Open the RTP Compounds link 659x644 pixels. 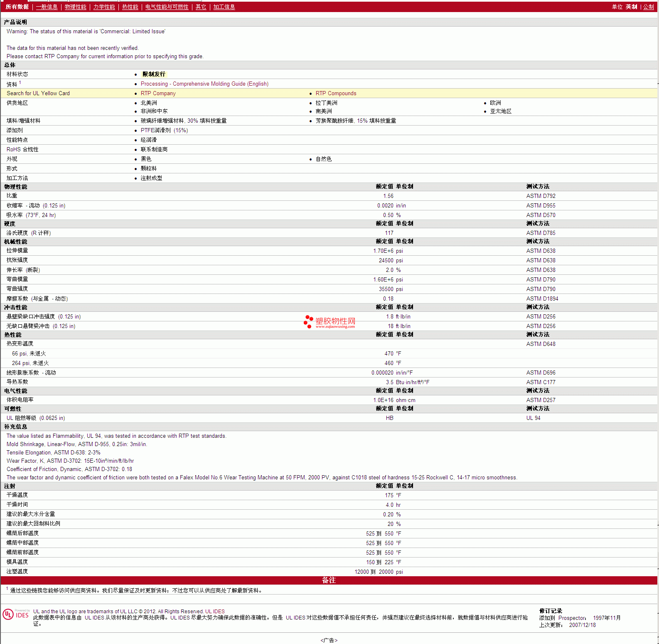point(336,93)
